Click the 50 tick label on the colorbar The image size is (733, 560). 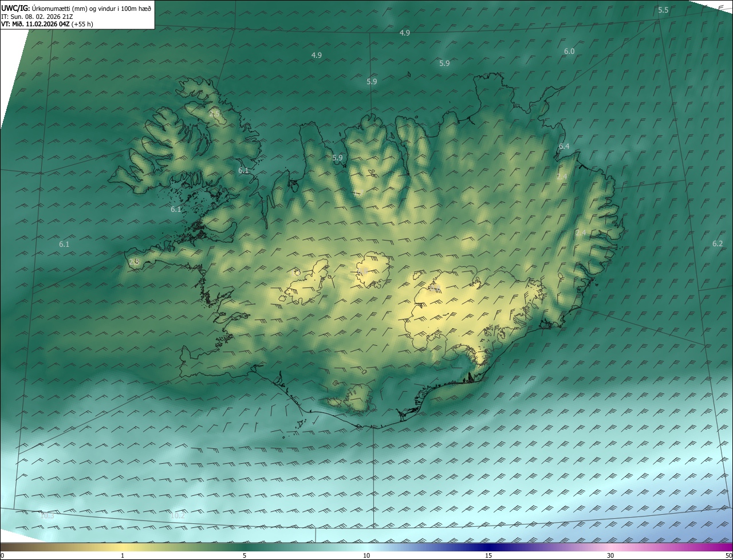pos(728,555)
